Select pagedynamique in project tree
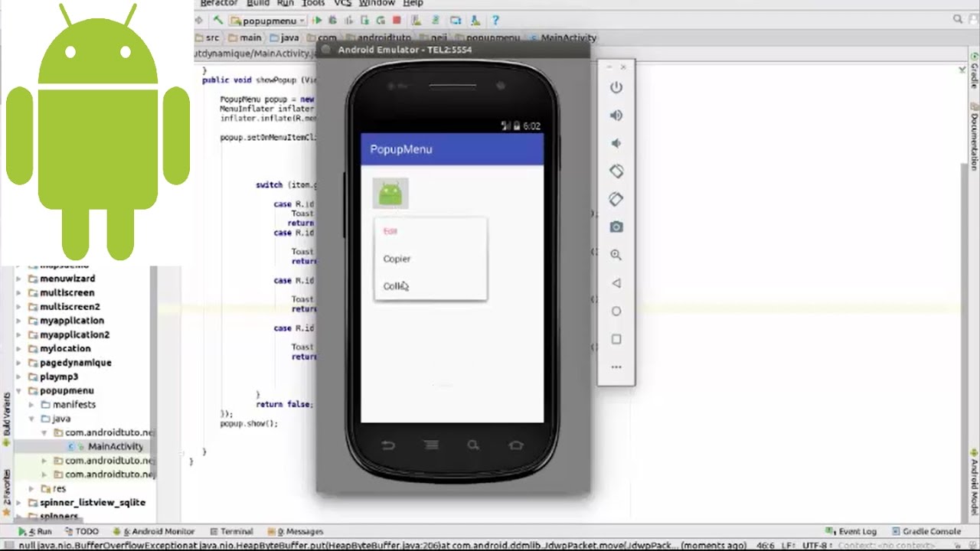This screenshot has width=980, height=551. tap(75, 362)
